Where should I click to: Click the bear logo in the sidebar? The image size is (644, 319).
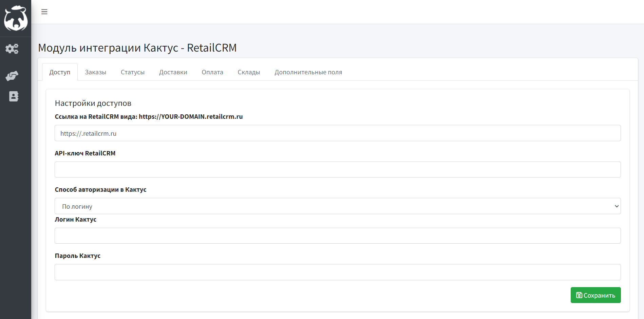(16, 18)
